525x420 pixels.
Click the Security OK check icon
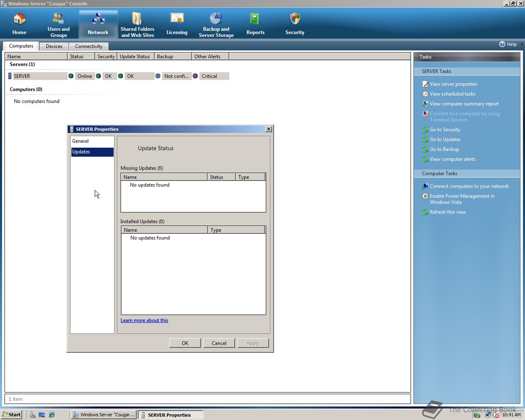[x=98, y=76]
